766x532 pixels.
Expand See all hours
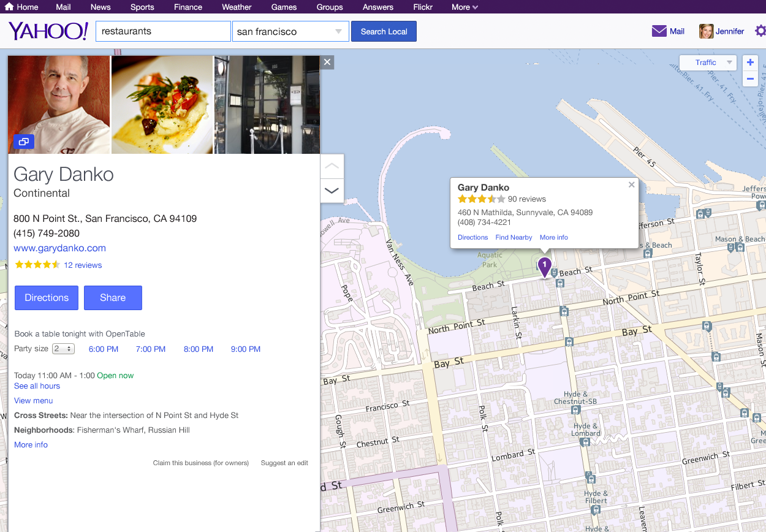37,386
